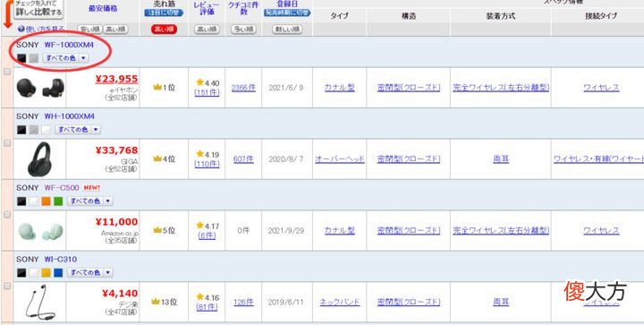Tick the compare checkbox for WF-1000XM4
Screen dimensions: 644x325
(x=7, y=72)
